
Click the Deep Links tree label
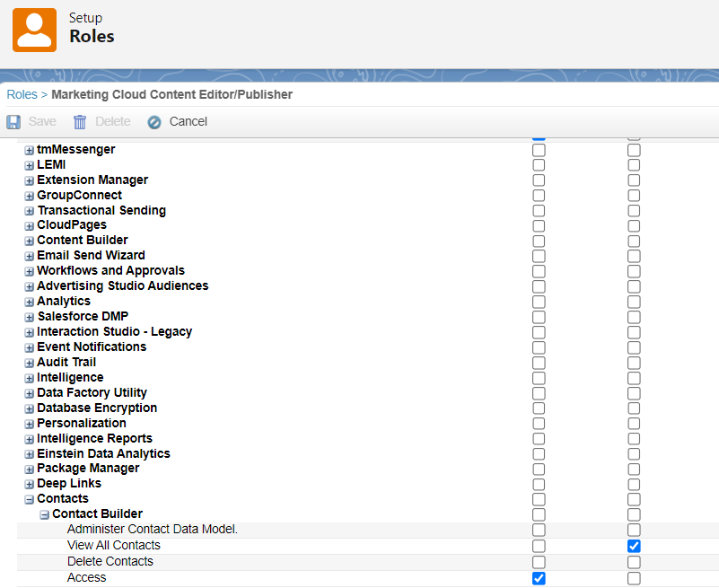point(69,484)
